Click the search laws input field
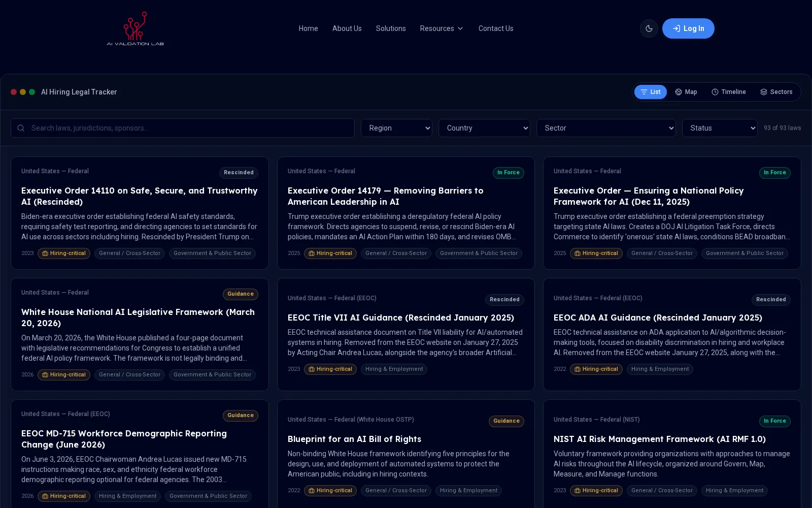 pos(183,128)
